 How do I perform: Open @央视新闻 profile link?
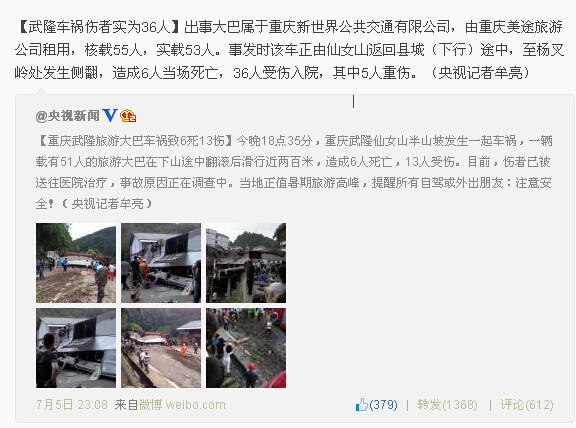(x=68, y=116)
